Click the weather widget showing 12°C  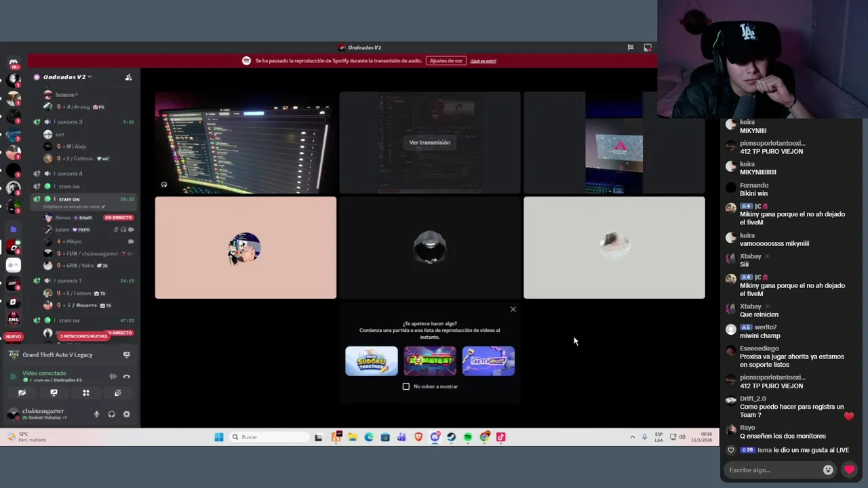26,437
